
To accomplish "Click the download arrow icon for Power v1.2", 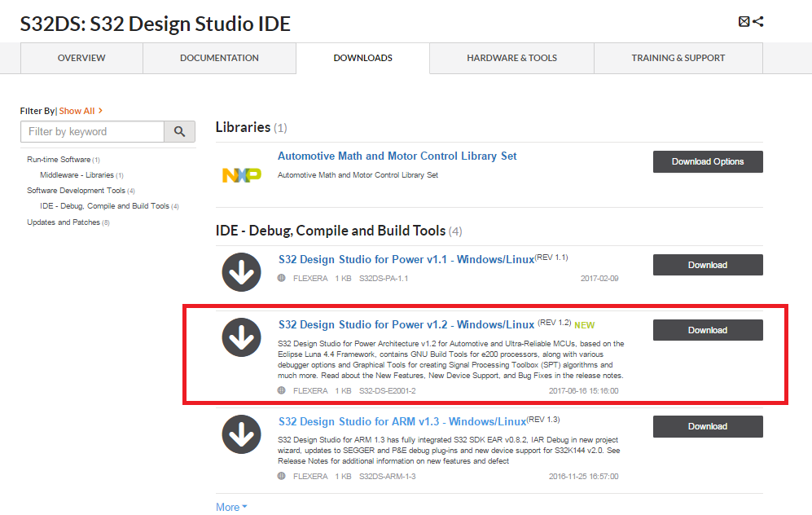I will click(x=241, y=337).
